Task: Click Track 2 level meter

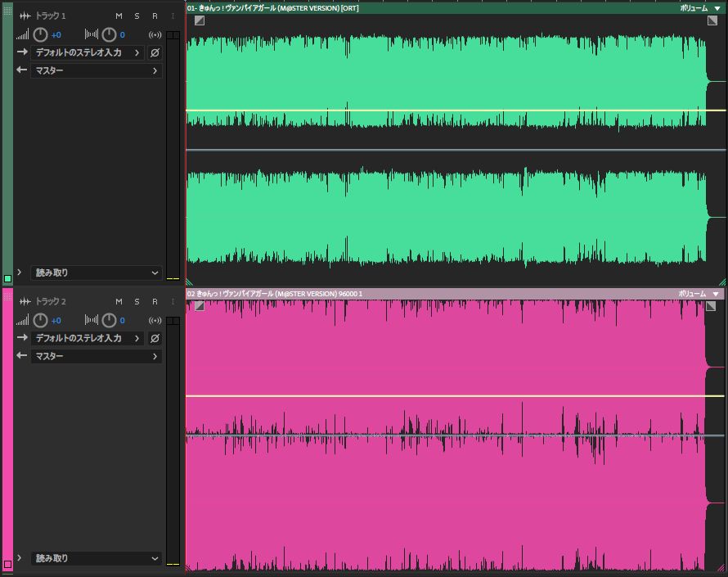Action: click(x=173, y=441)
